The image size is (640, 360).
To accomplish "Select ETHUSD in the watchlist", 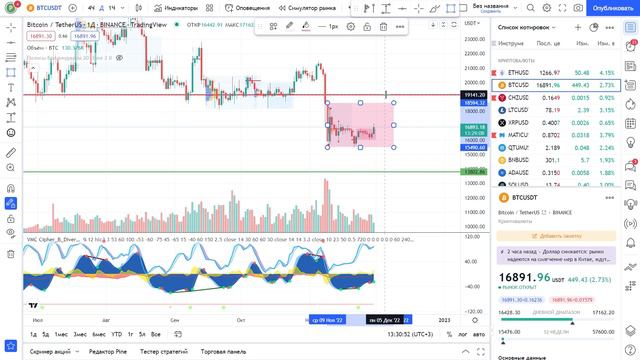I will click(x=556, y=73).
